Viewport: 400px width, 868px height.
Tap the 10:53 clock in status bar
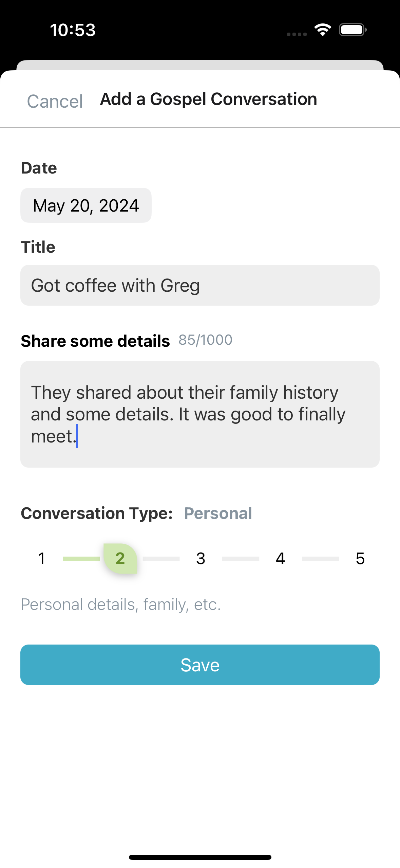tap(73, 30)
